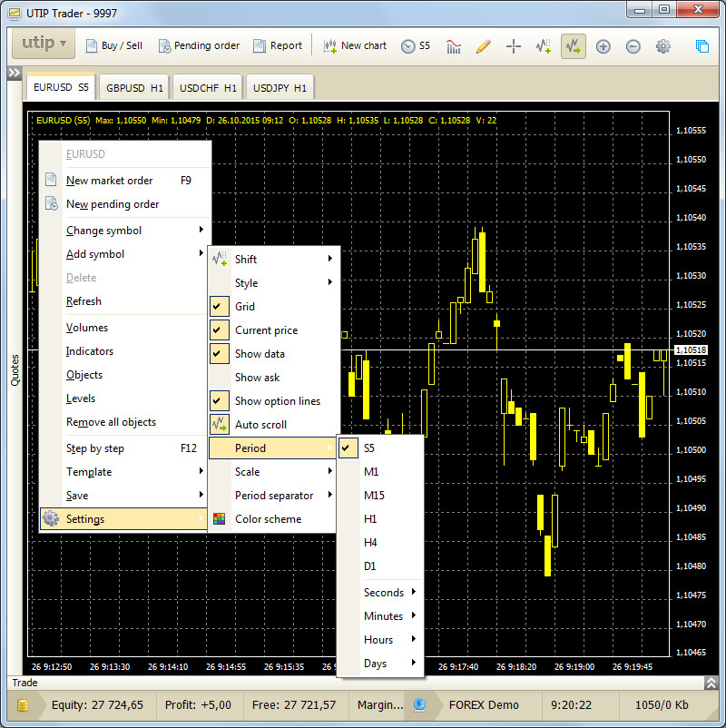Toggle the auto scroll toolbar icon

(x=573, y=46)
